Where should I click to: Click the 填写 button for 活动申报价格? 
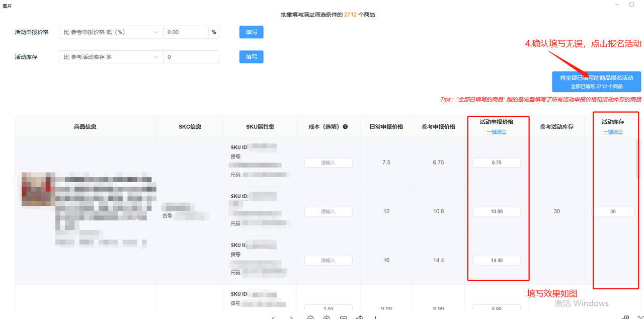pyautogui.click(x=251, y=32)
